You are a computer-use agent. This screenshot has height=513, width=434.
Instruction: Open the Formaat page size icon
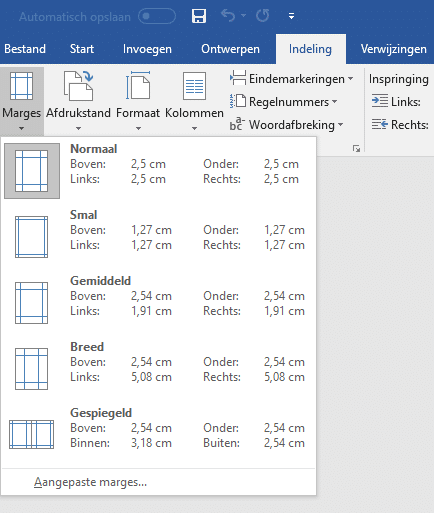click(138, 85)
